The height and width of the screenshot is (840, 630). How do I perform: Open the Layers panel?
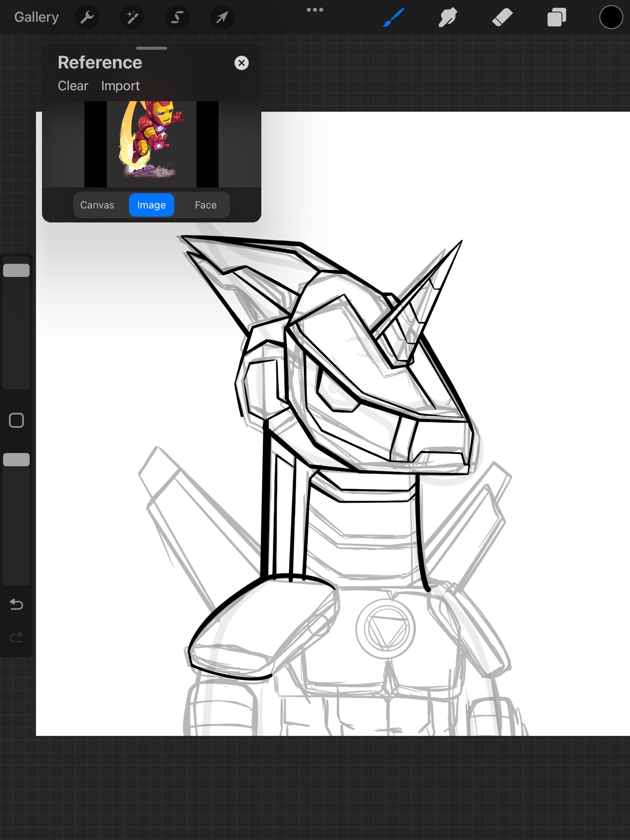click(557, 17)
